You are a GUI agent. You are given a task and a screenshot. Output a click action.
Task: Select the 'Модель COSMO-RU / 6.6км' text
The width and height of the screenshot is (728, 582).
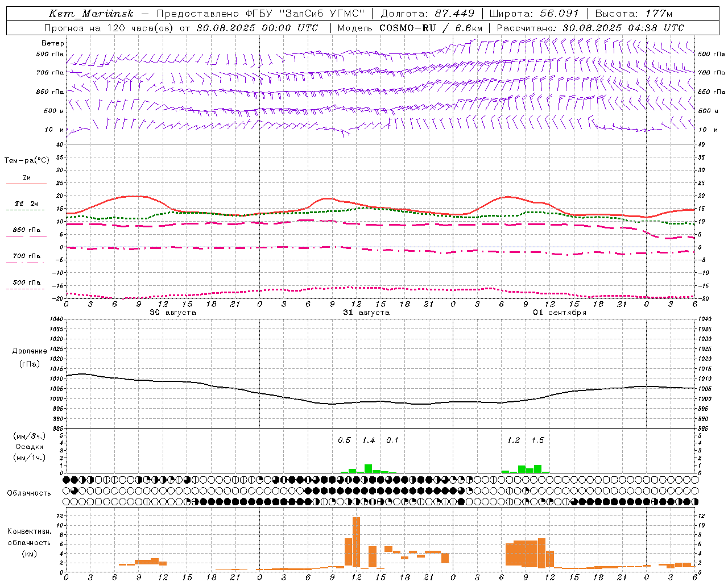point(410,28)
